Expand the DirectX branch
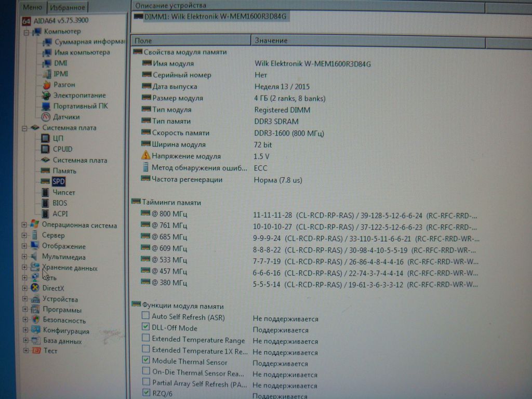This screenshot has height=399, width=532. (x=25, y=288)
